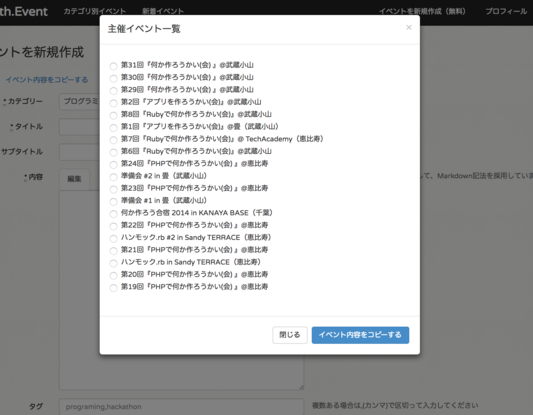This screenshot has width=533, height=415.
Task: Choose ハンモック.rb in Sandy TERRACE radio
Action: click(x=113, y=263)
